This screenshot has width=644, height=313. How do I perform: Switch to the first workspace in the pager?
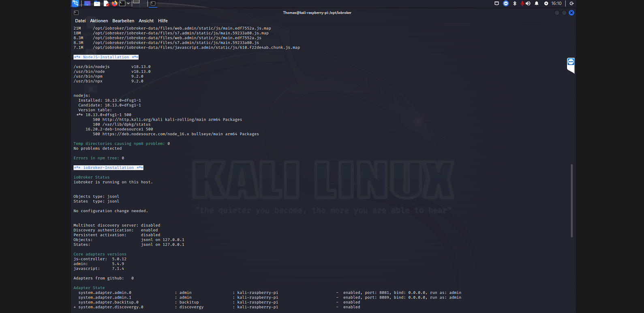pos(136,3)
